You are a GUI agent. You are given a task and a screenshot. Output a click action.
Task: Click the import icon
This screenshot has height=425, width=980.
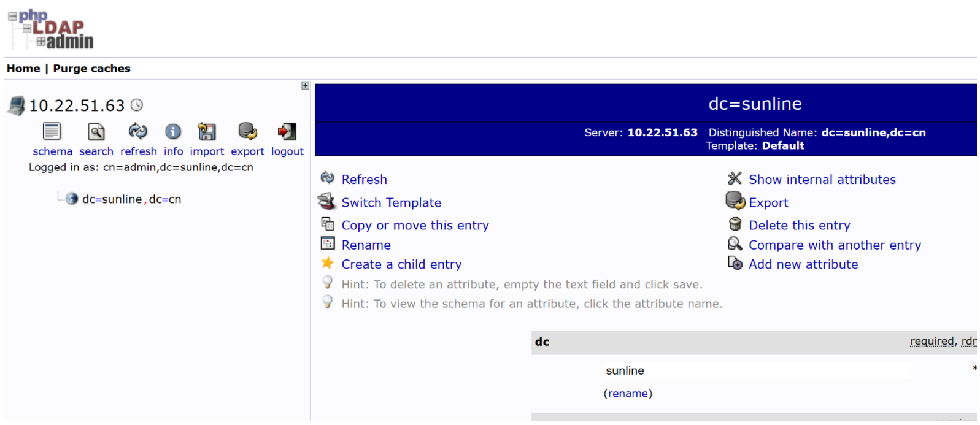[207, 131]
